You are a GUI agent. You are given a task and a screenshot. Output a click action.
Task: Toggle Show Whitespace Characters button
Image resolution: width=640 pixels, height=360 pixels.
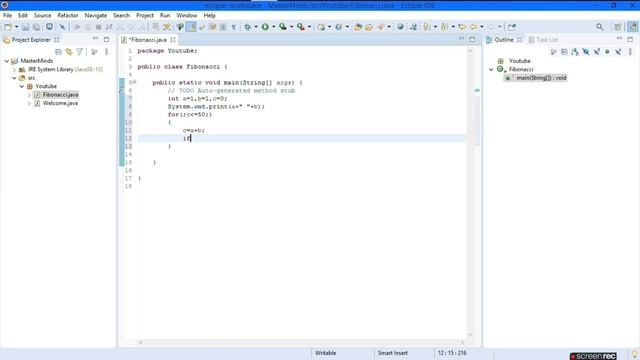point(233,27)
